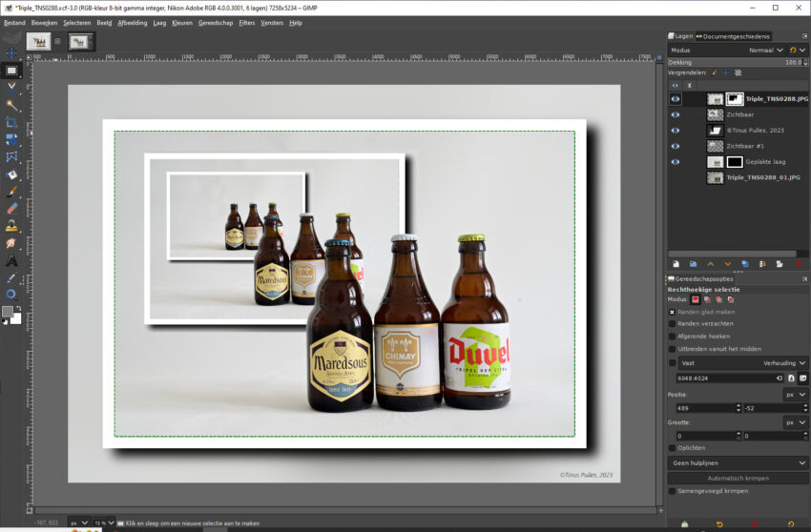
Task: Enable the Oplichten checkbox
Action: pos(672,448)
